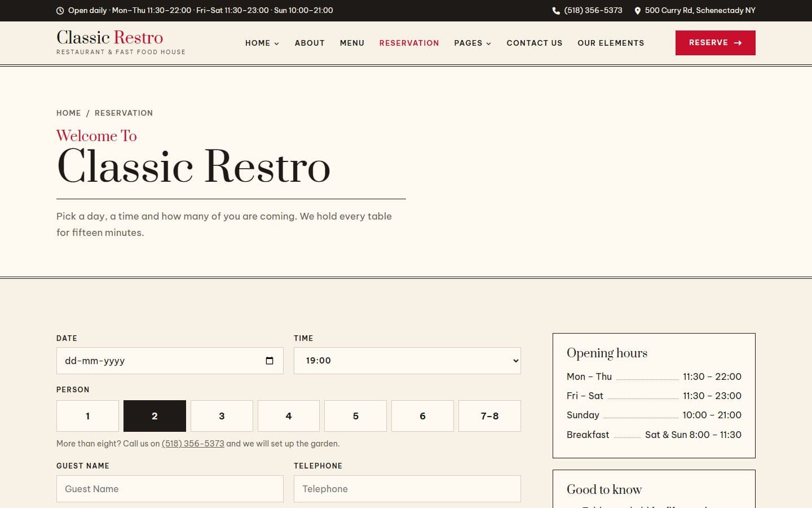Screen dimensions: 812x508
Task: Click the Opening hours heading
Action: point(607,353)
